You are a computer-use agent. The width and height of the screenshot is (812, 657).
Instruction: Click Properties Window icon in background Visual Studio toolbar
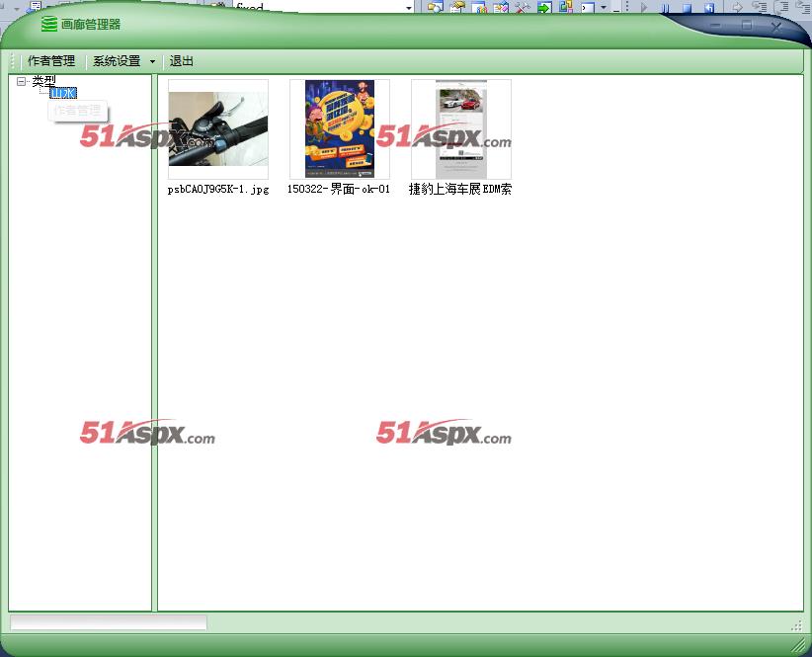(457, 7)
